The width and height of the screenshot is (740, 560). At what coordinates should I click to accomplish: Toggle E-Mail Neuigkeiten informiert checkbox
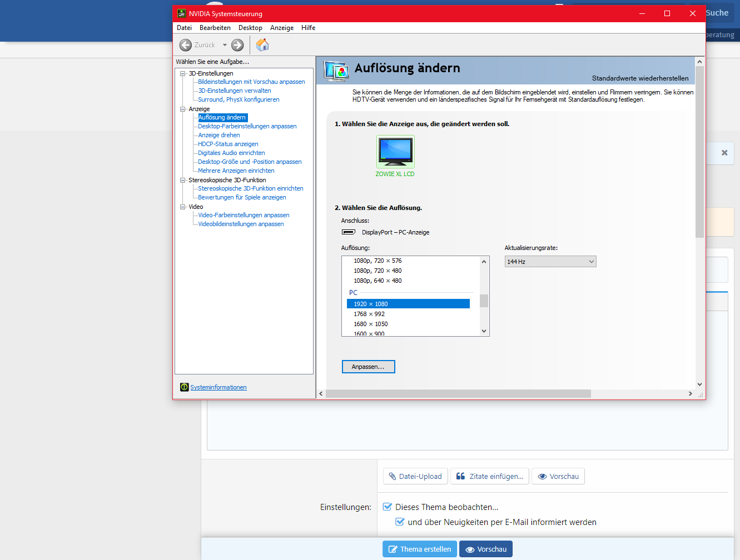pos(400,522)
